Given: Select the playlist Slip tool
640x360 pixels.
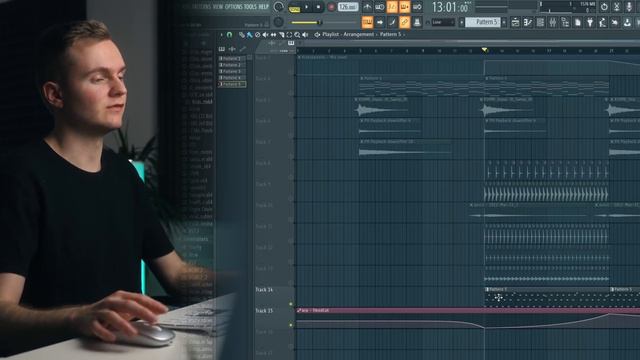Looking at the screenshot, I should pyautogui.click(x=273, y=35).
